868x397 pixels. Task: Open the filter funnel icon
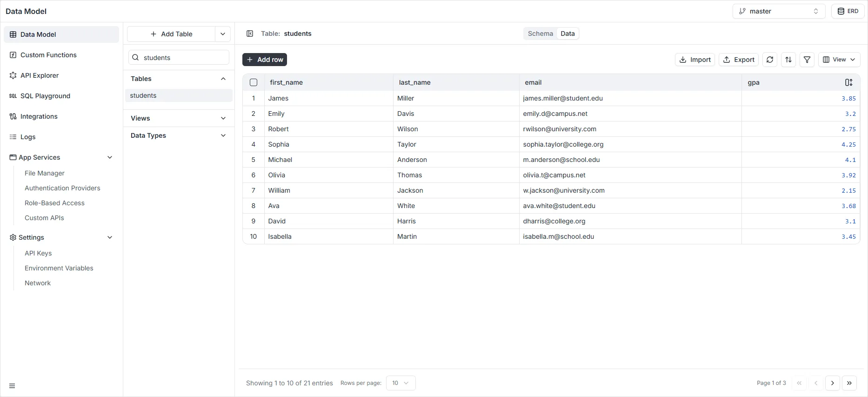pos(807,60)
